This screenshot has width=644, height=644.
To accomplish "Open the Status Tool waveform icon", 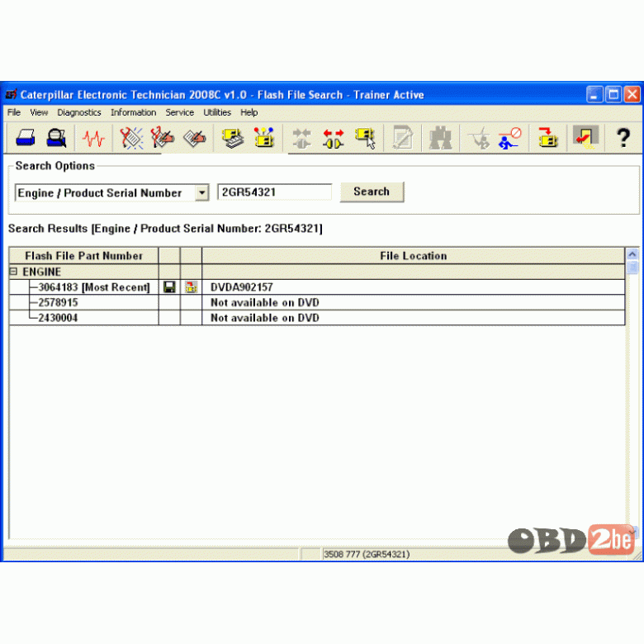I will click(x=93, y=139).
